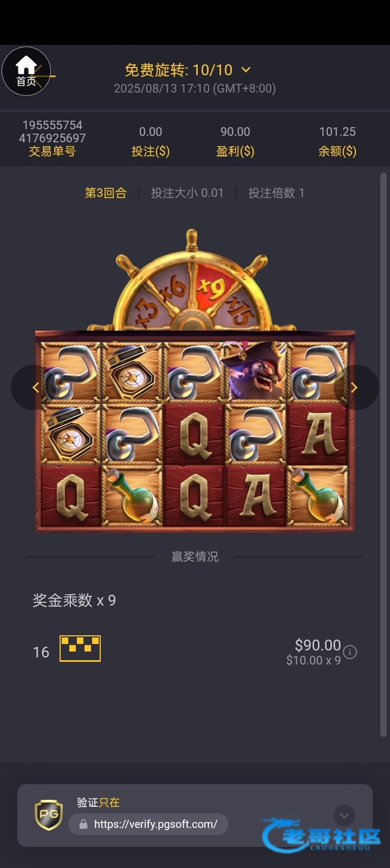Click the payline 16 pattern icon
Viewport: 390px width, 868px height.
80,648
